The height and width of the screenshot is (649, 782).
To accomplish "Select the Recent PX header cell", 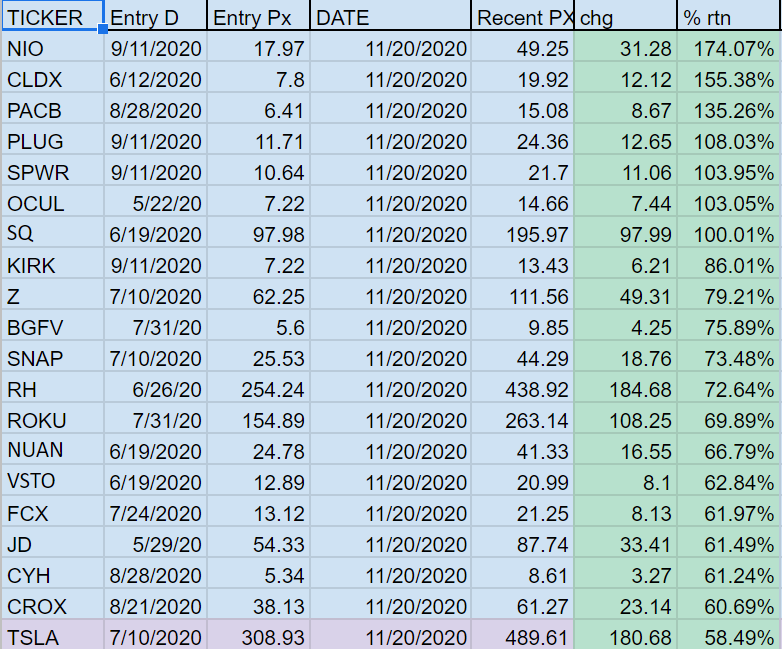I will [x=522, y=15].
